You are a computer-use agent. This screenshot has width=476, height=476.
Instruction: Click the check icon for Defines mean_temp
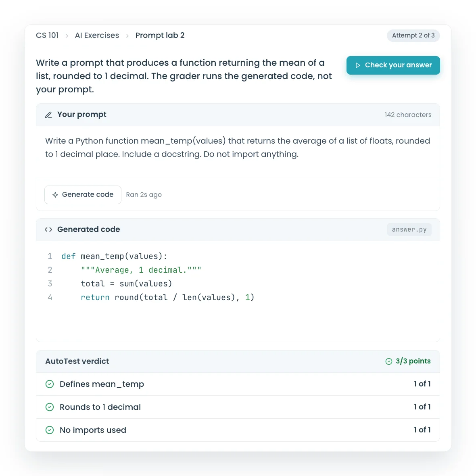50,384
